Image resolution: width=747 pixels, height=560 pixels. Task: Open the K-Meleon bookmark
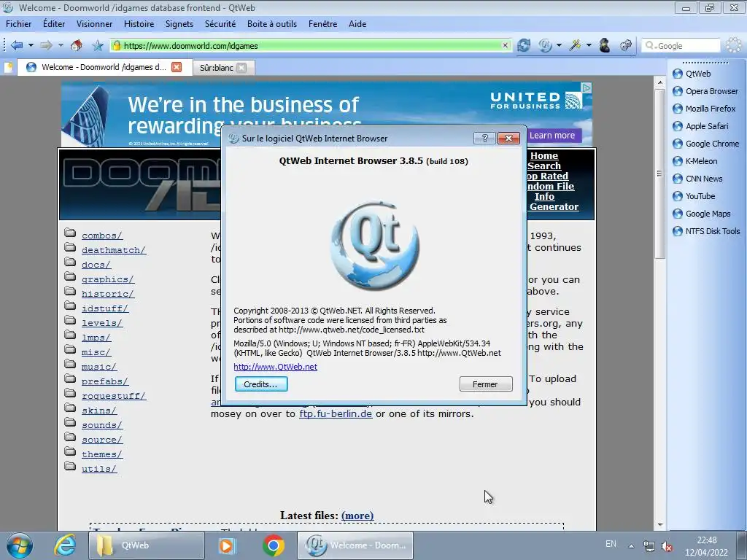(694, 161)
